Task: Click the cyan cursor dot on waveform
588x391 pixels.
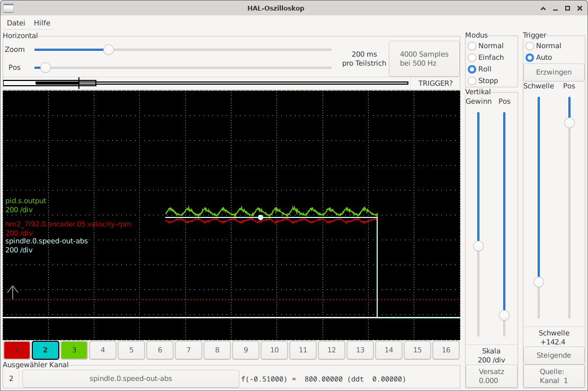Action: [x=261, y=217]
